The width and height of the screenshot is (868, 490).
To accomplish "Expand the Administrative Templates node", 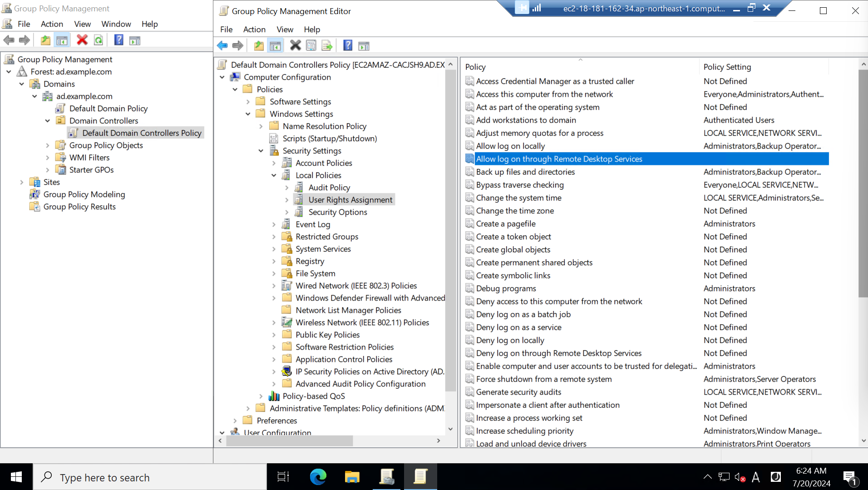I will point(248,408).
